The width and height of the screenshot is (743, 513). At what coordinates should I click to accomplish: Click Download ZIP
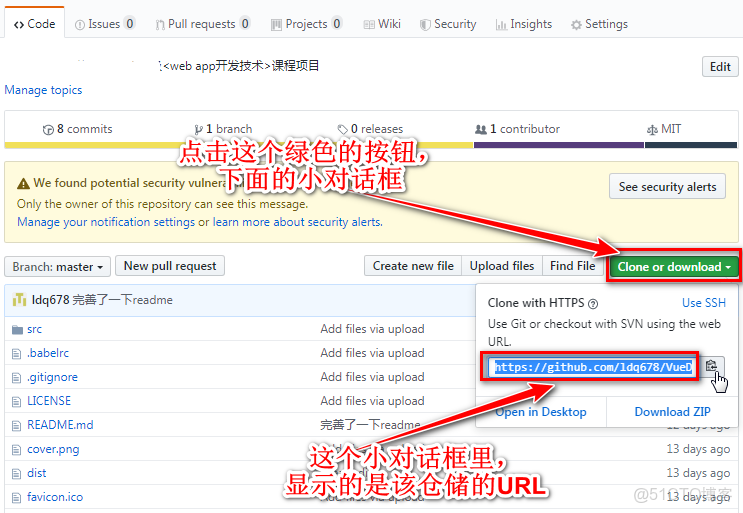pos(672,412)
